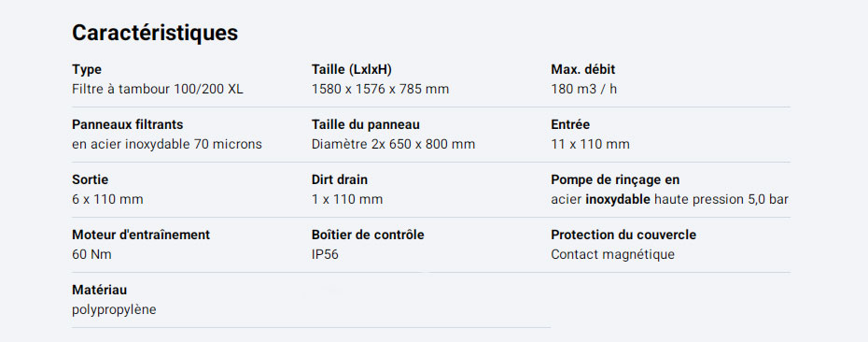Image resolution: width=868 pixels, height=342 pixels.
Task: Click the Entrée 11 x 110 mm value
Action: [x=590, y=145]
